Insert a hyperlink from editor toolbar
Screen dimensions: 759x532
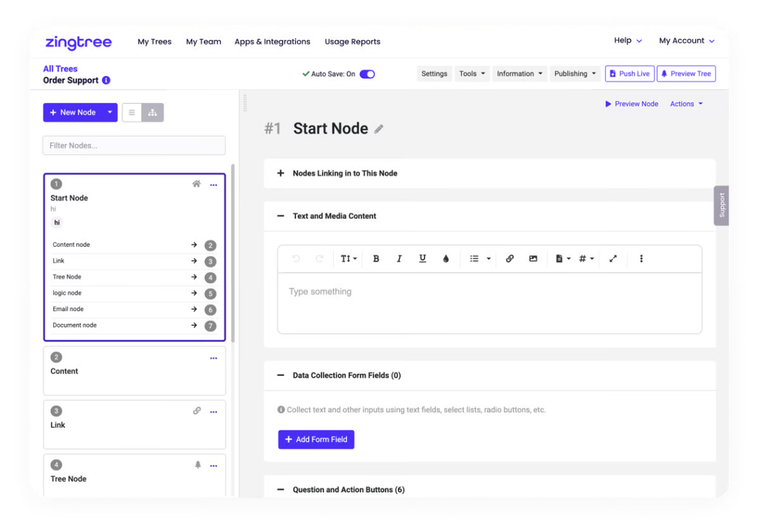[510, 259]
